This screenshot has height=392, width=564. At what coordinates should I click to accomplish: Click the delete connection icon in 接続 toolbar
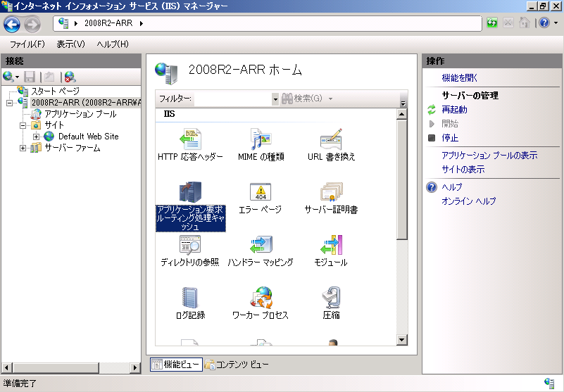(70, 77)
